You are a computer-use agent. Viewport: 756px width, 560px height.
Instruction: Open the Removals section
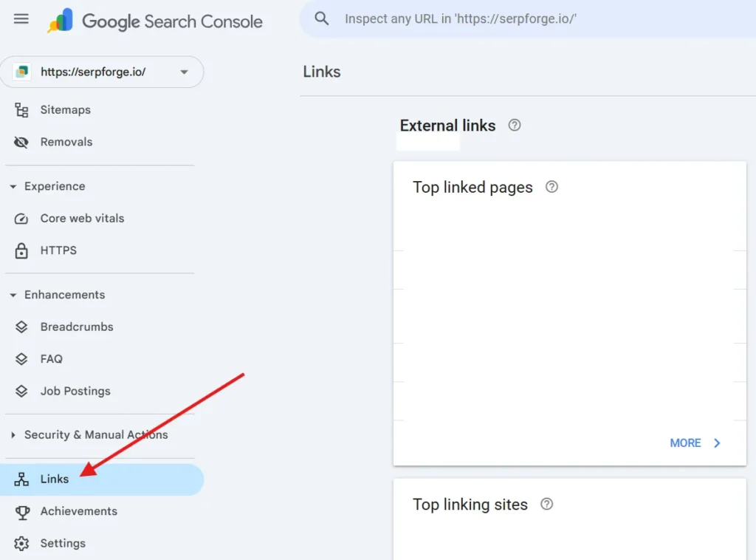pyautogui.click(x=66, y=142)
